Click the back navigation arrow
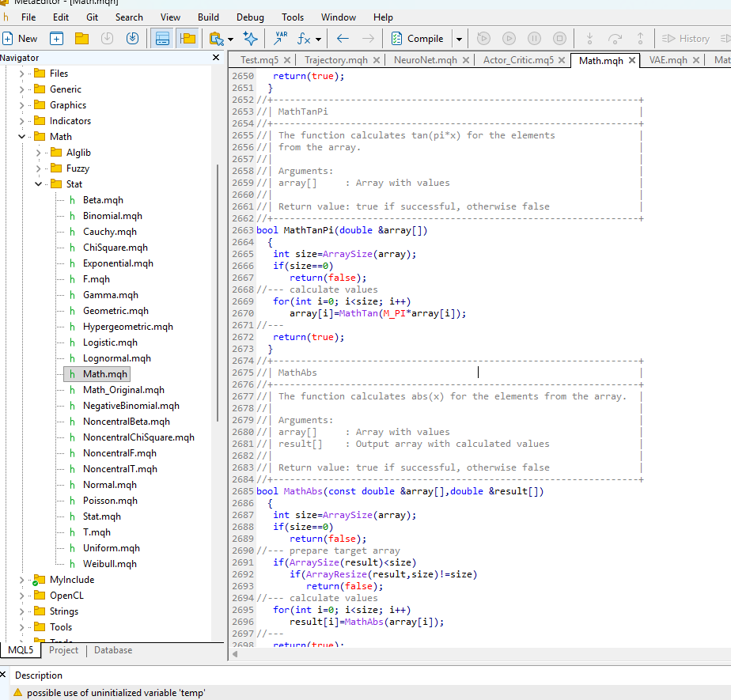731x700 pixels. pyautogui.click(x=343, y=38)
